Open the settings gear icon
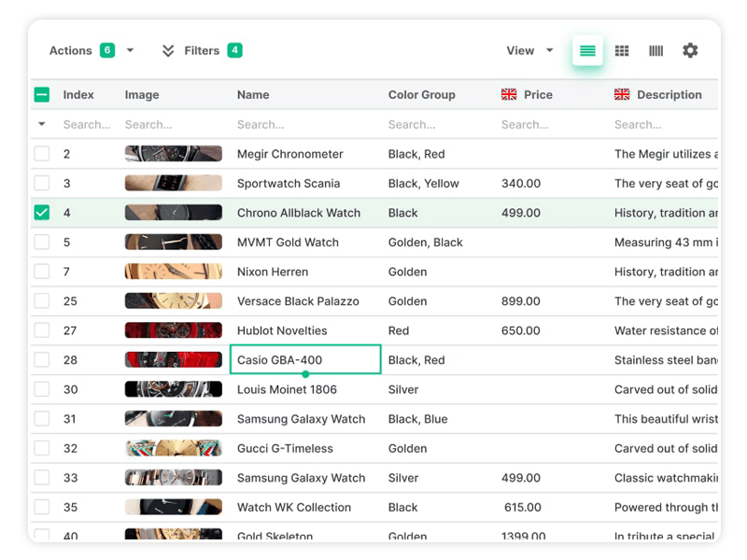This screenshot has height=560, width=747. pyautogui.click(x=690, y=50)
